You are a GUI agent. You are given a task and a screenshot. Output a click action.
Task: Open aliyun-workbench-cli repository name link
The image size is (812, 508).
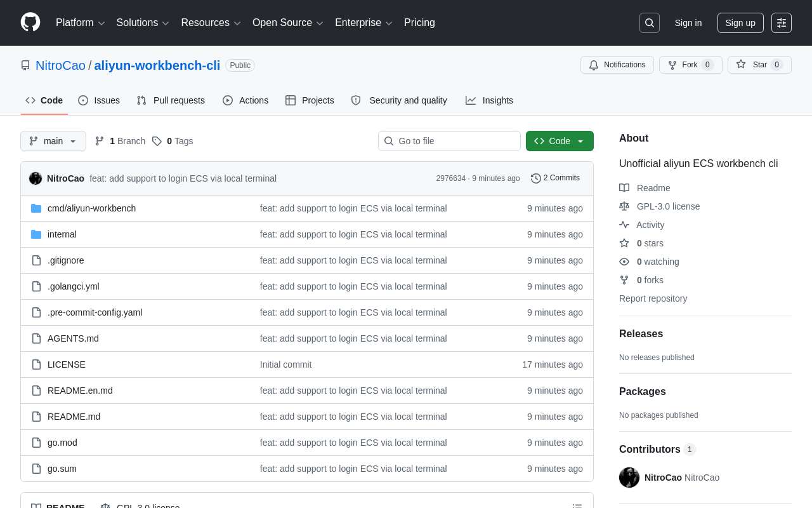[x=157, y=65]
